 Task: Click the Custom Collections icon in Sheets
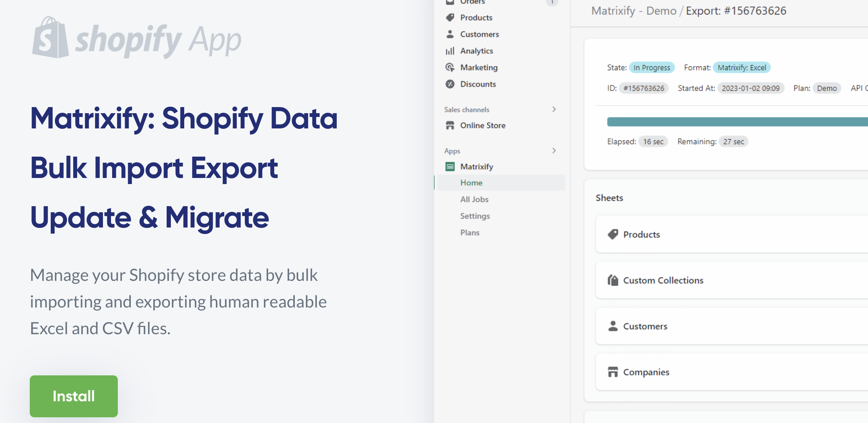point(613,280)
